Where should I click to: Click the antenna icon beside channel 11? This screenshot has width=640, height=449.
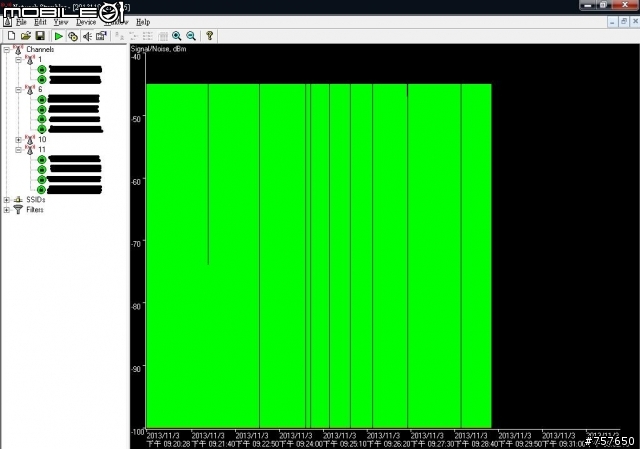(x=30, y=150)
